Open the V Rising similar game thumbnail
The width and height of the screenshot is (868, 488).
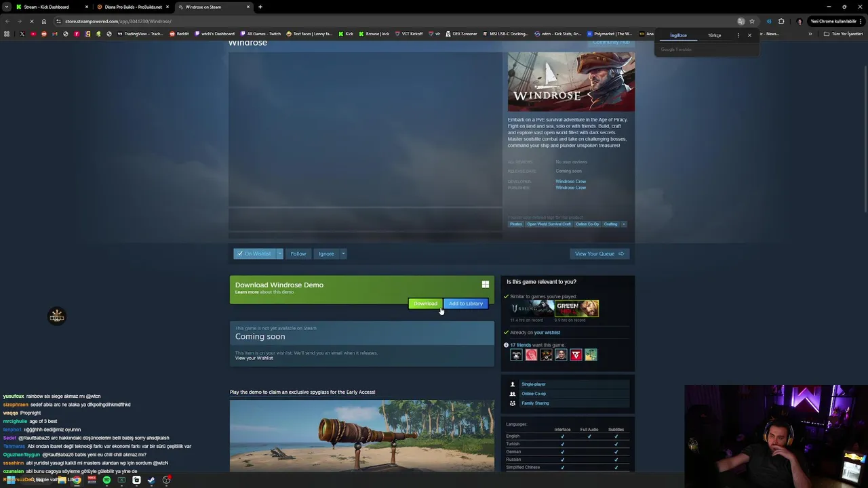tap(532, 308)
